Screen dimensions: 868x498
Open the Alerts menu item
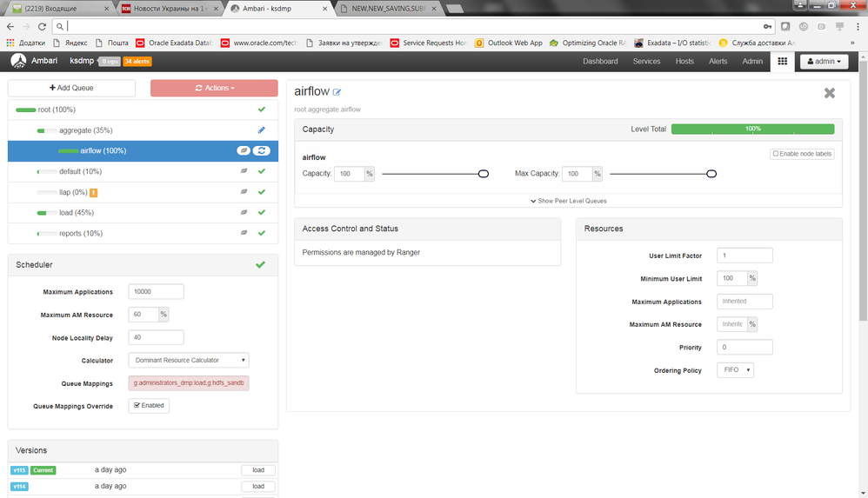click(x=718, y=62)
